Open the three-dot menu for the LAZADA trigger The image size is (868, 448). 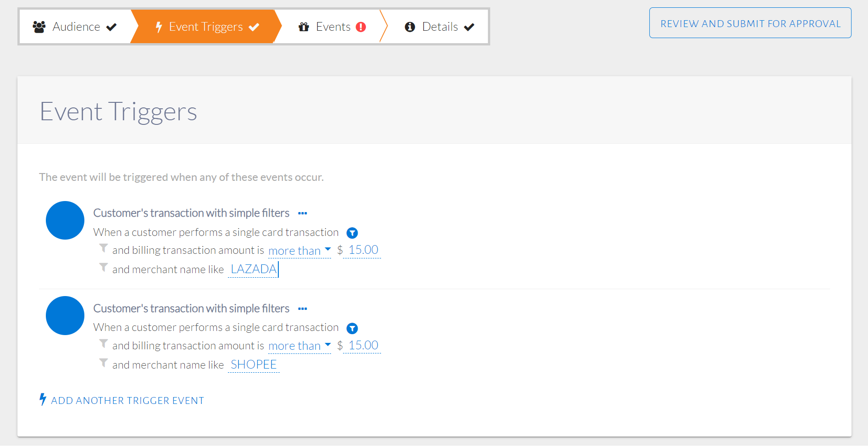coord(303,213)
